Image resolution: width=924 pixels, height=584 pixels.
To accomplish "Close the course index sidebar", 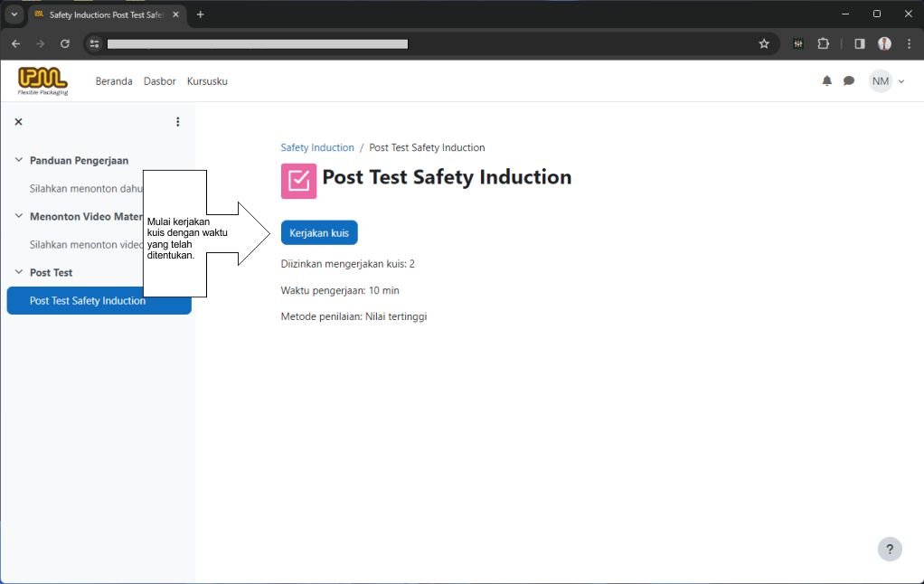I will 18,122.
